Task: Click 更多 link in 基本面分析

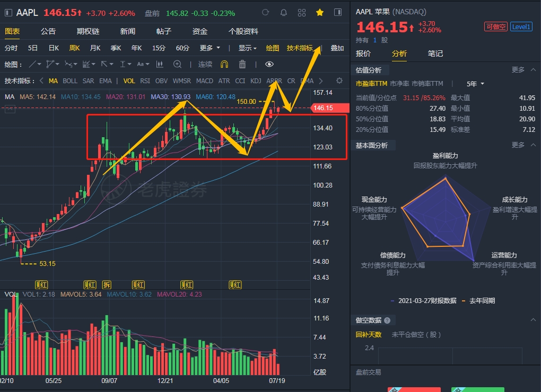Action: (518, 145)
